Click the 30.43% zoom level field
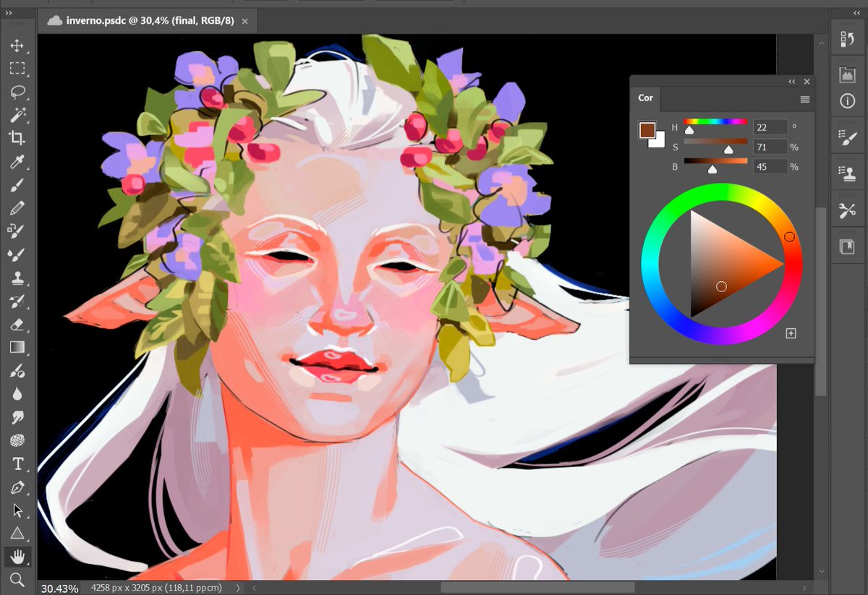 (60, 588)
